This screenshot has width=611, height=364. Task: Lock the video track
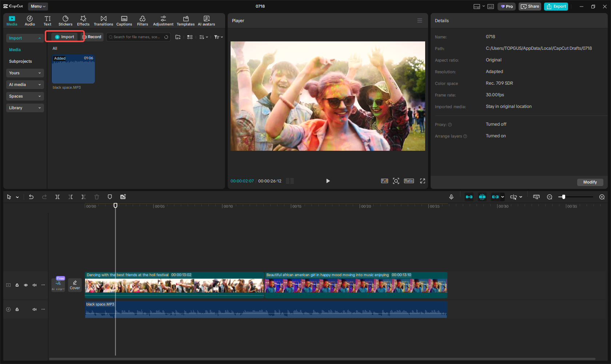click(17, 285)
